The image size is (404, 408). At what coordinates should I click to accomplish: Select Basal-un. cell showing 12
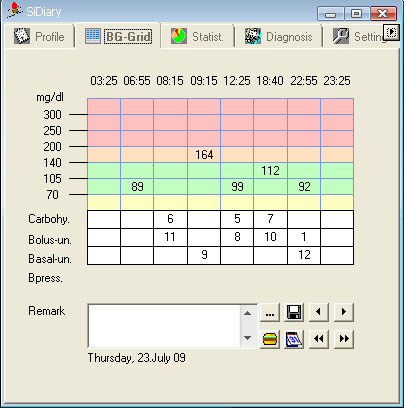click(x=304, y=255)
